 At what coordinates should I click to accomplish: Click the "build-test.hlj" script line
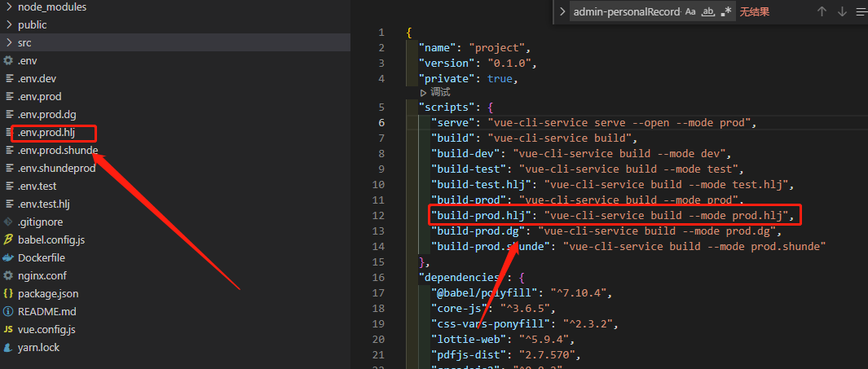tap(612, 184)
